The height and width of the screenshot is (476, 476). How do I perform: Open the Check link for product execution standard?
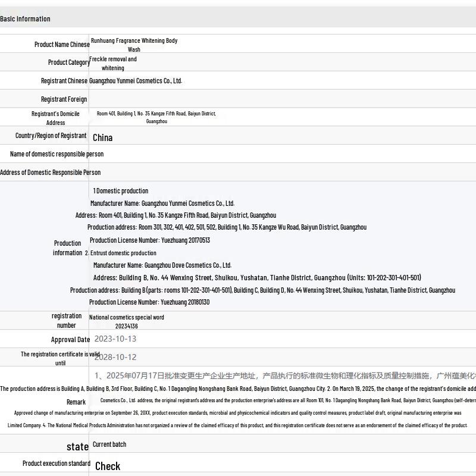coord(108,466)
